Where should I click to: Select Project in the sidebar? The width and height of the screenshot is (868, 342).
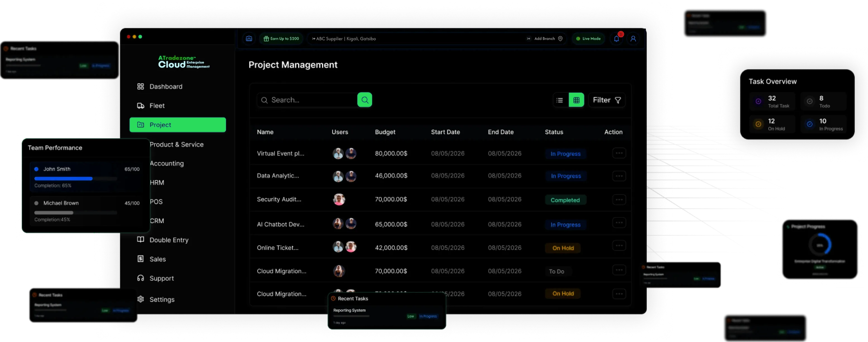pyautogui.click(x=178, y=125)
